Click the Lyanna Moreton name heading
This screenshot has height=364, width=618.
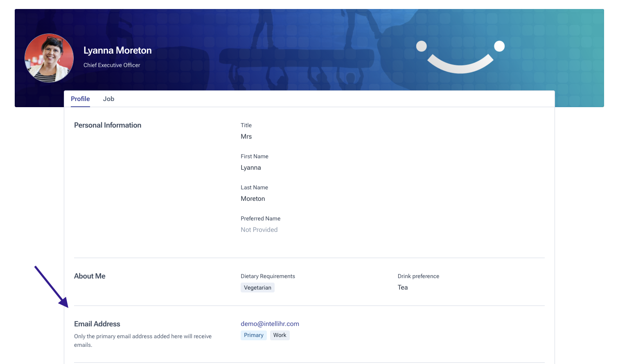[117, 50]
